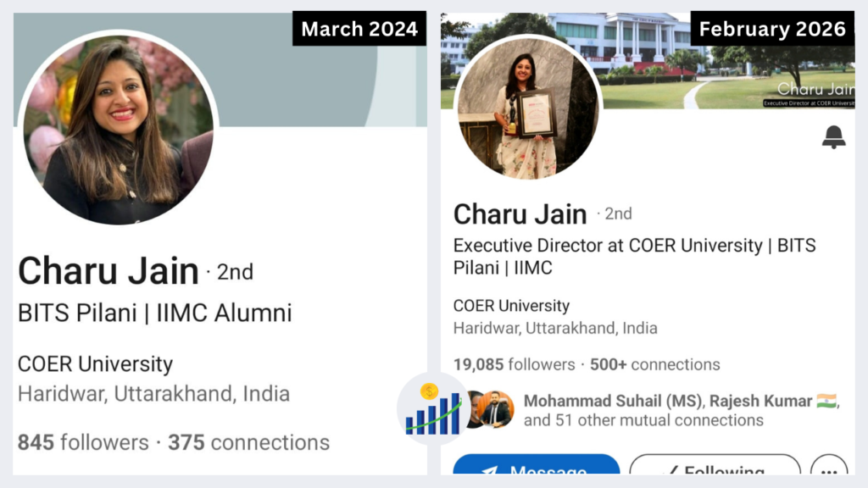
Task: Click the growth bar chart icon
Action: (x=433, y=408)
